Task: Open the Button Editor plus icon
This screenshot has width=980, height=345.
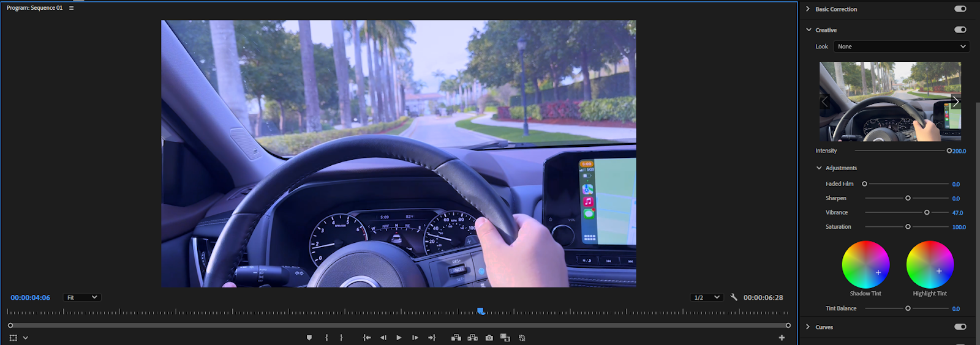Action: [x=782, y=338]
